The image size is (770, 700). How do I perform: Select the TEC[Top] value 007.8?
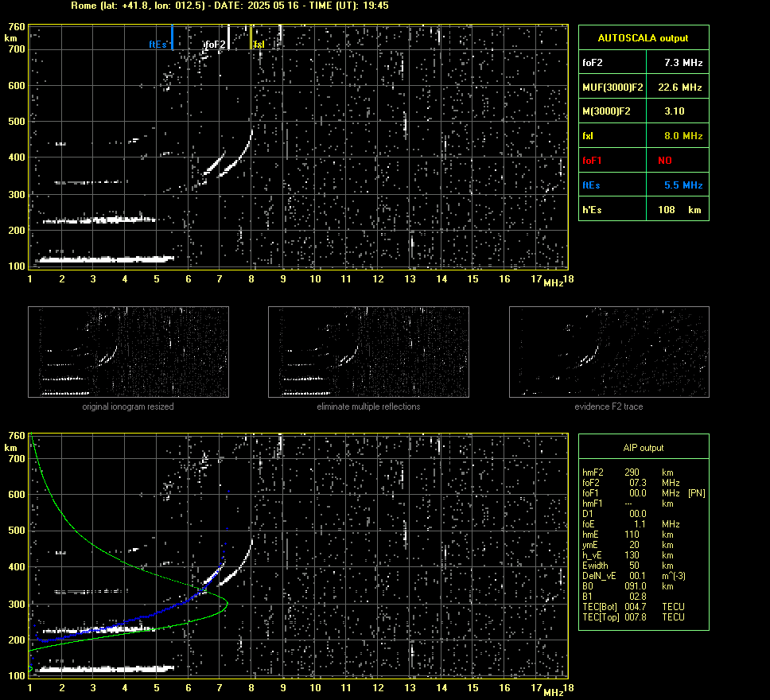(636, 617)
